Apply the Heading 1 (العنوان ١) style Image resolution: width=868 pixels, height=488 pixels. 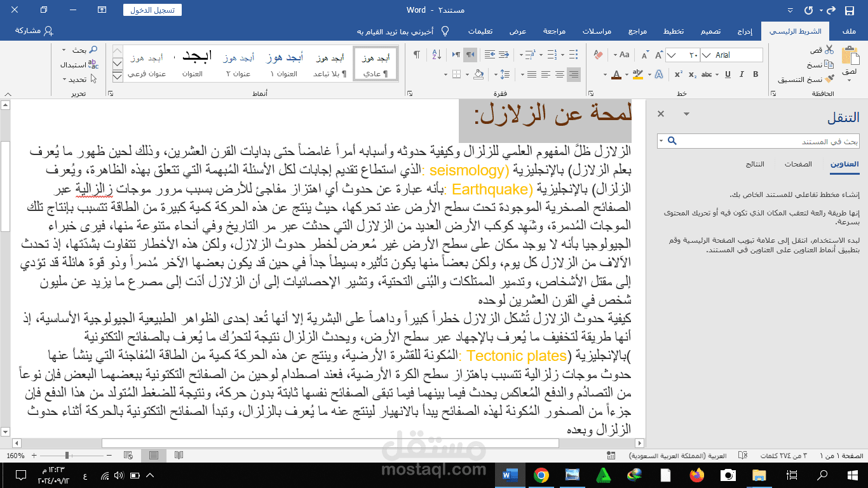[283, 65]
